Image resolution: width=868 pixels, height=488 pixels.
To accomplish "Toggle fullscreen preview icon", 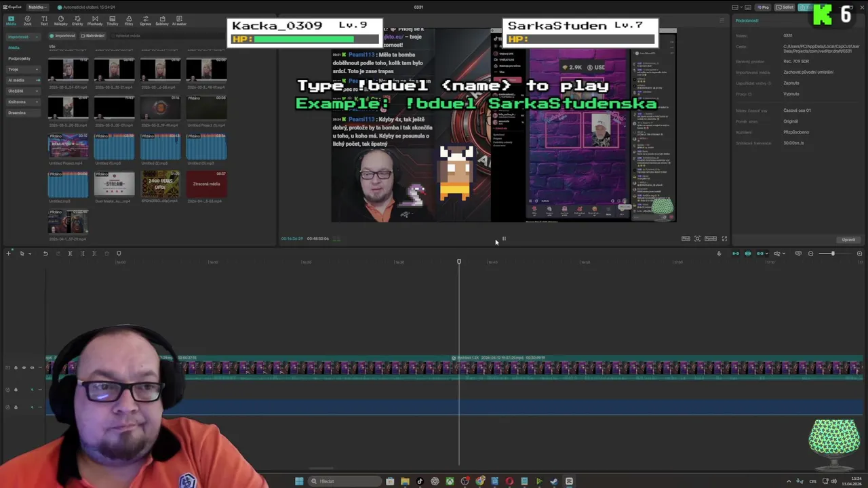I will point(724,239).
